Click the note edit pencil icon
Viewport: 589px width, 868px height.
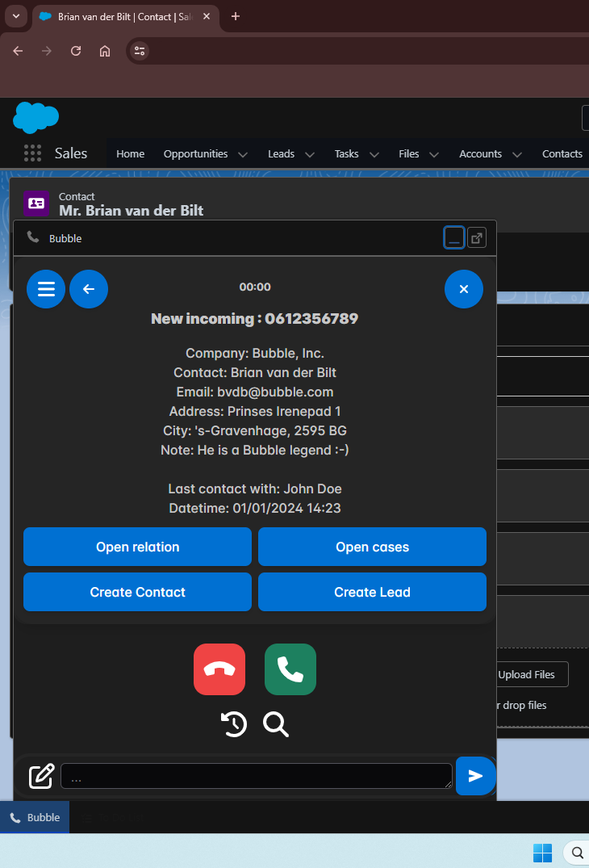click(42, 776)
